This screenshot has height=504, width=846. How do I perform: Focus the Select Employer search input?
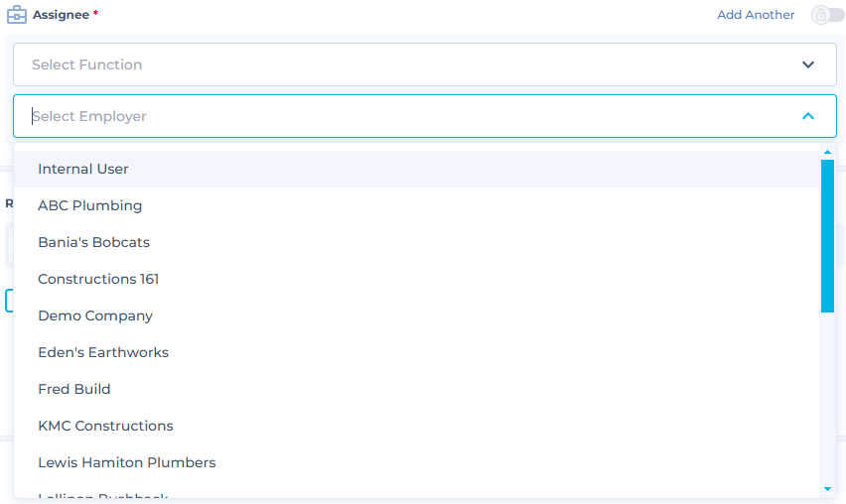(x=397, y=116)
